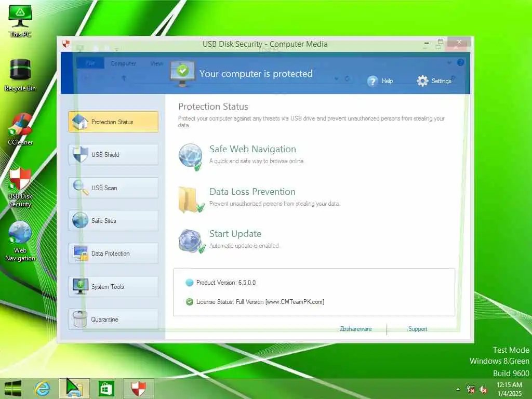Viewport: 532px width, 399px height.
Task: Show hidden tray icons arrow
Action: point(458,389)
